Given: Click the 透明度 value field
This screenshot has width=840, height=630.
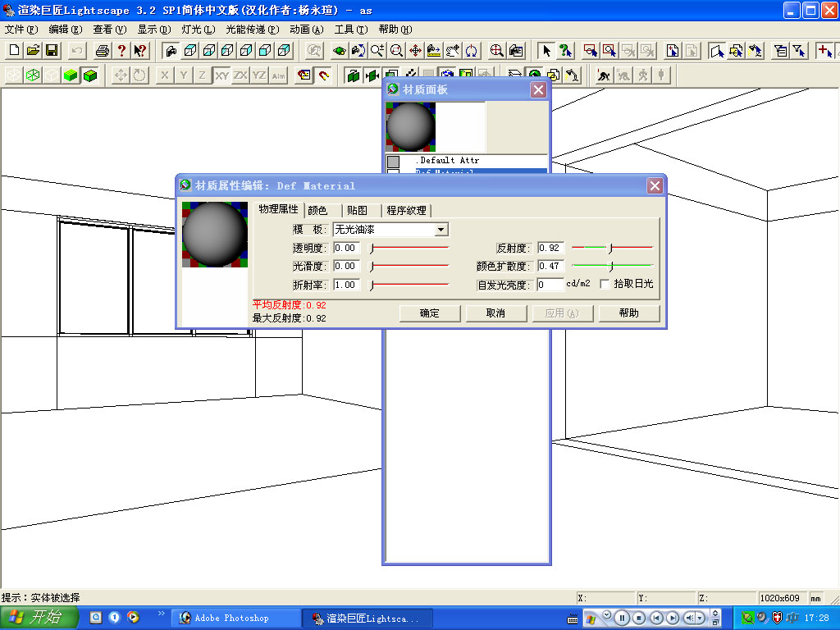Looking at the screenshot, I should pyautogui.click(x=346, y=248).
